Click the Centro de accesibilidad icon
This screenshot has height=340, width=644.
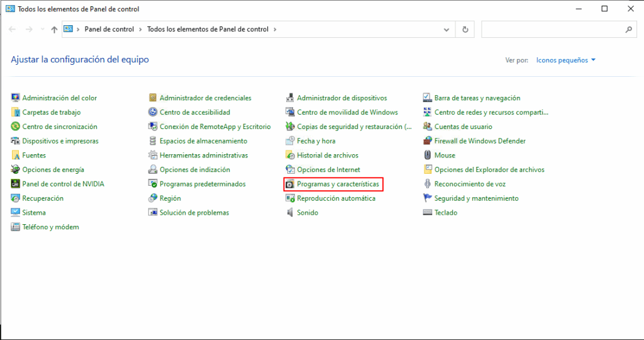[153, 112]
